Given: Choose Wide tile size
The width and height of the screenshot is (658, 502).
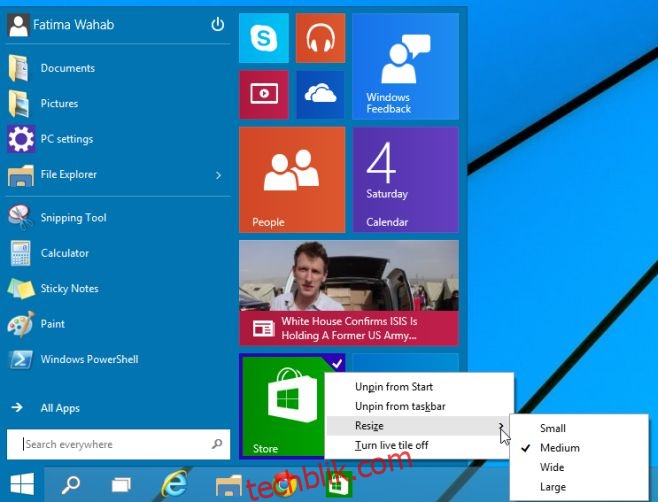Looking at the screenshot, I should pos(579,467).
